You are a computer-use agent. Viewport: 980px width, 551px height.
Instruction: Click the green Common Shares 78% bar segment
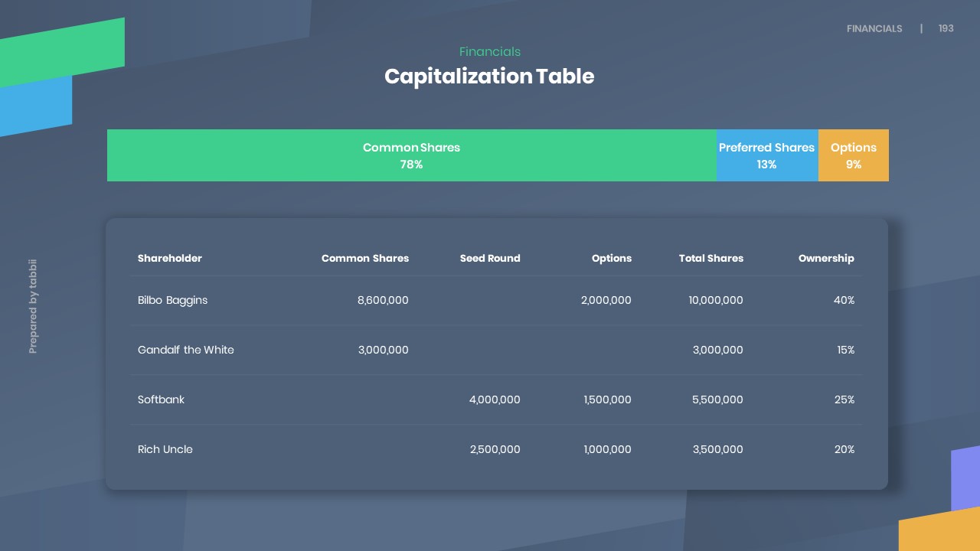411,155
